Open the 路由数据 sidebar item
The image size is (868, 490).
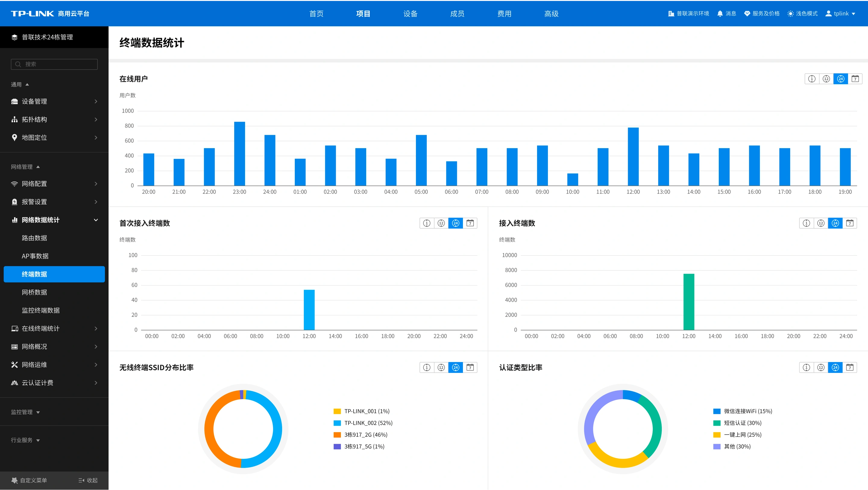coord(54,238)
